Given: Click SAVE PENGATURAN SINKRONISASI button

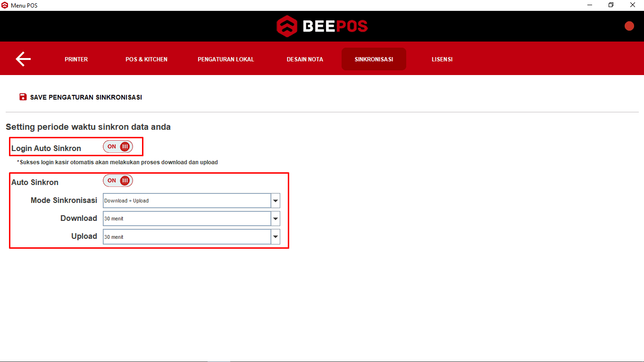Looking at the screenshot, I should tap(81, 97).
